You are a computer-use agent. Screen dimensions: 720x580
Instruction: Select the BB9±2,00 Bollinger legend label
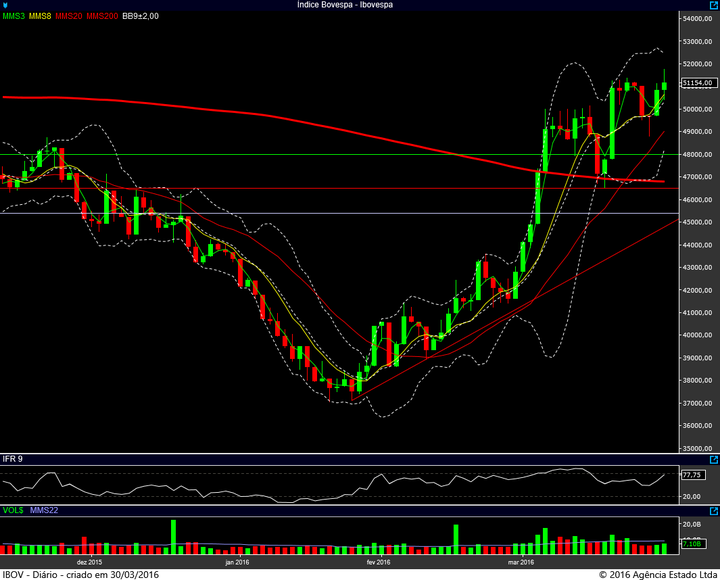(141, 16)
